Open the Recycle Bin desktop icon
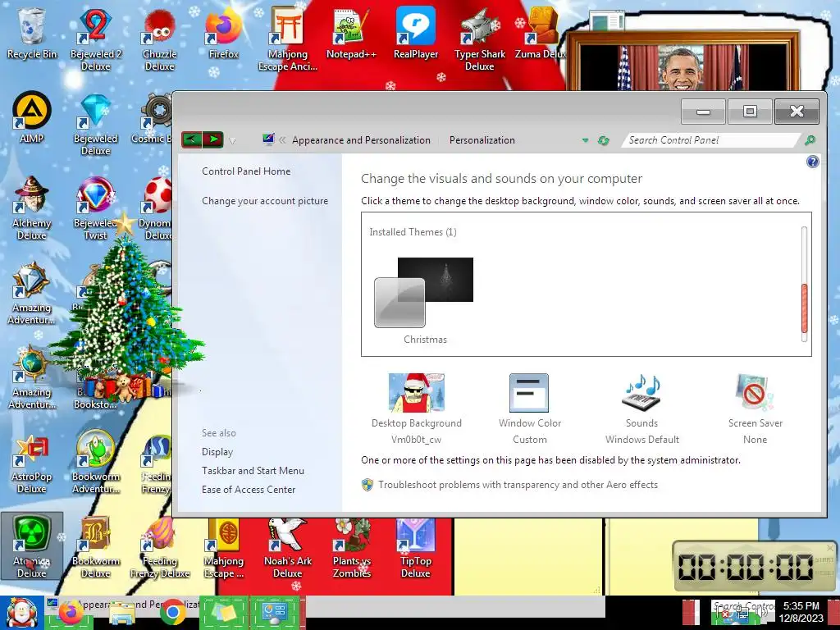This screenshot has width=840, height=630. (32, 33)
